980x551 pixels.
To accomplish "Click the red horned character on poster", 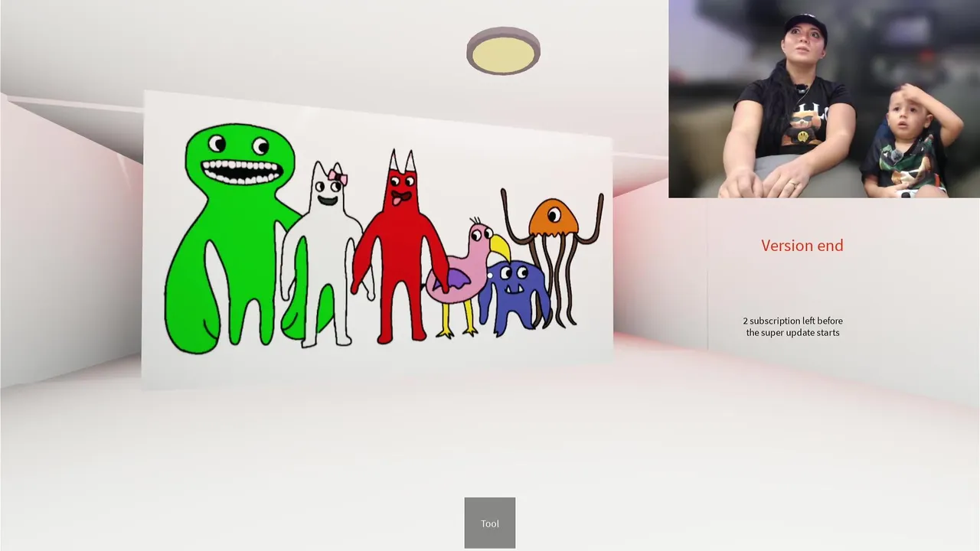I will click(x=400, y=246).
